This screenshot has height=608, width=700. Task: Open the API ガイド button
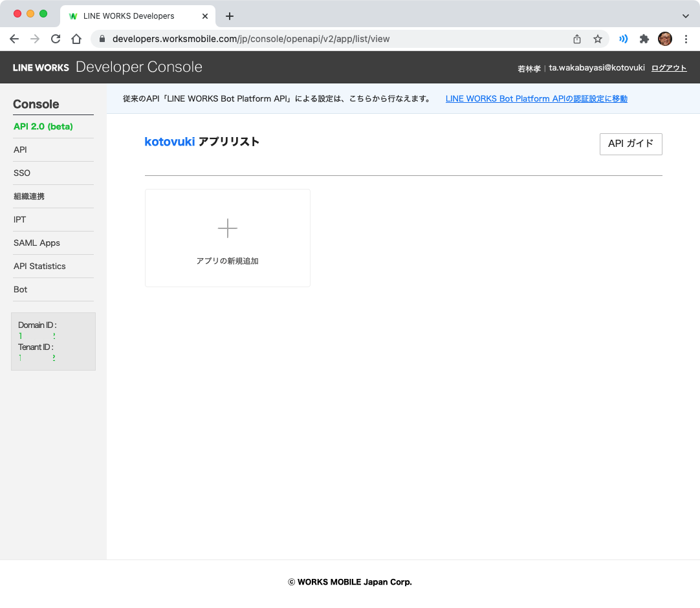click(631, 144)
